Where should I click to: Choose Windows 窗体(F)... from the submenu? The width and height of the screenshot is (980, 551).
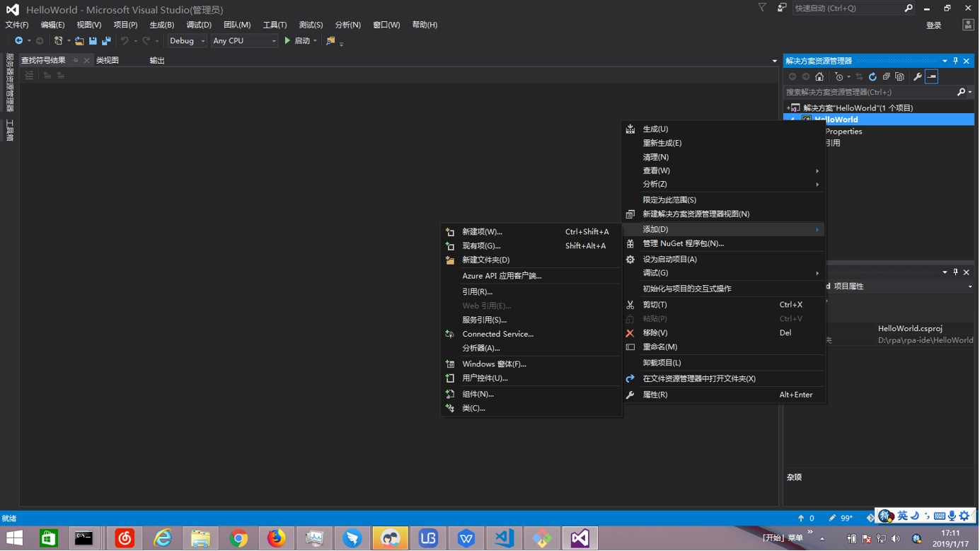coord(531,364)
